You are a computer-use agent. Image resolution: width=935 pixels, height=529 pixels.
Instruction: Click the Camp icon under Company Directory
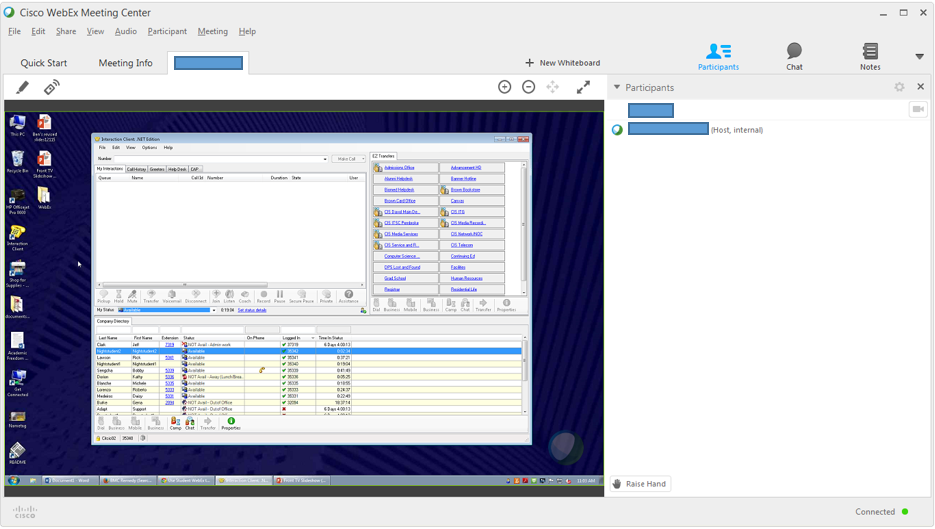(x=175, y=423)
